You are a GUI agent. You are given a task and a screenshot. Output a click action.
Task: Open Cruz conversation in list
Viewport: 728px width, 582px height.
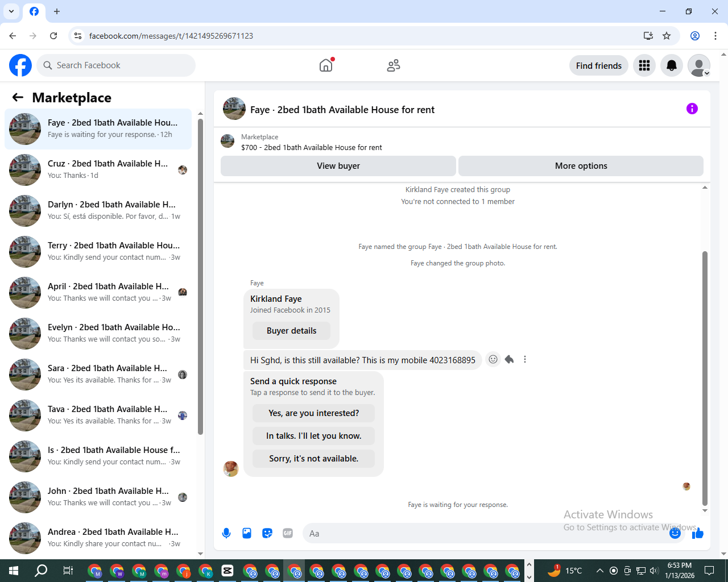(98, 170)
